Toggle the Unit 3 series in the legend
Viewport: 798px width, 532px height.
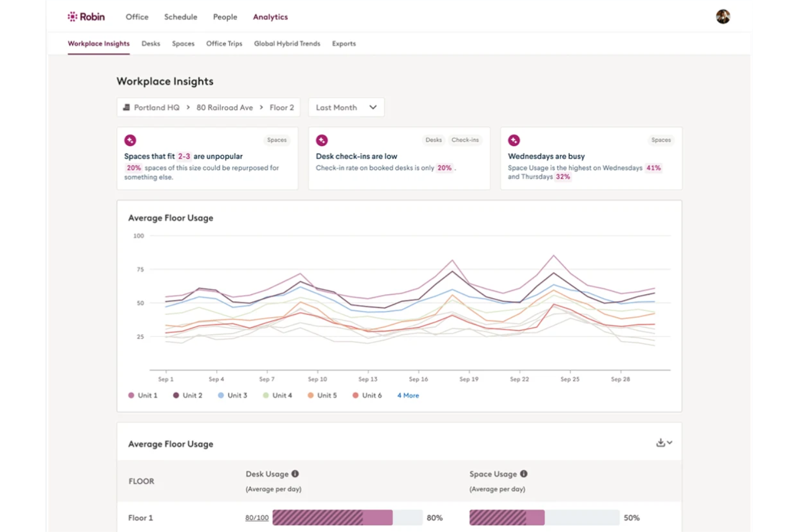pyautogui.click(x=232, y=395)
